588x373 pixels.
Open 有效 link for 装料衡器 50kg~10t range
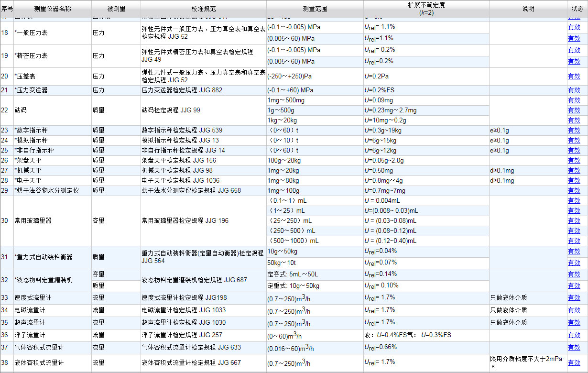[574, 263]
